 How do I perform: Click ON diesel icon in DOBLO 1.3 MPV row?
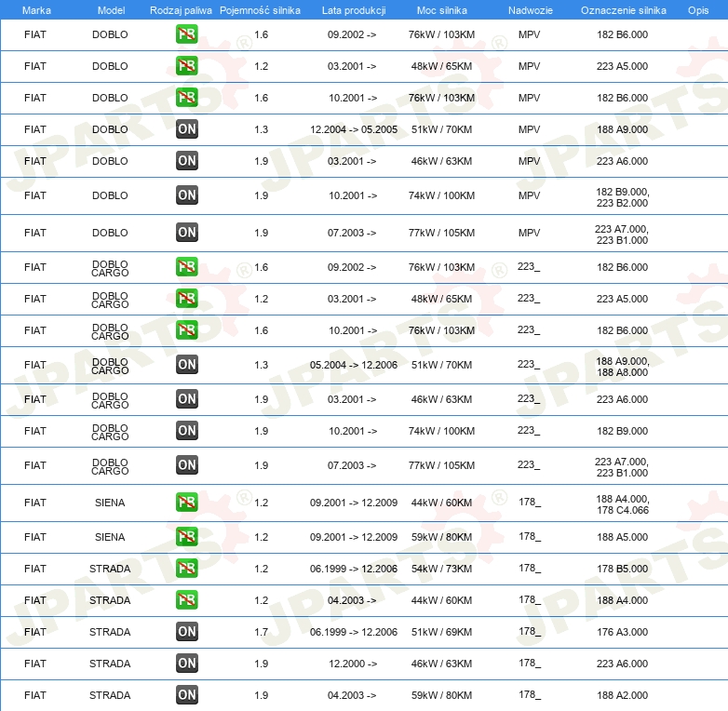tap(186, 129)
